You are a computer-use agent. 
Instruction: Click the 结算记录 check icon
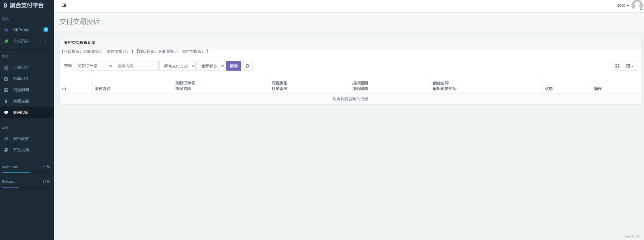click(6, 79)
